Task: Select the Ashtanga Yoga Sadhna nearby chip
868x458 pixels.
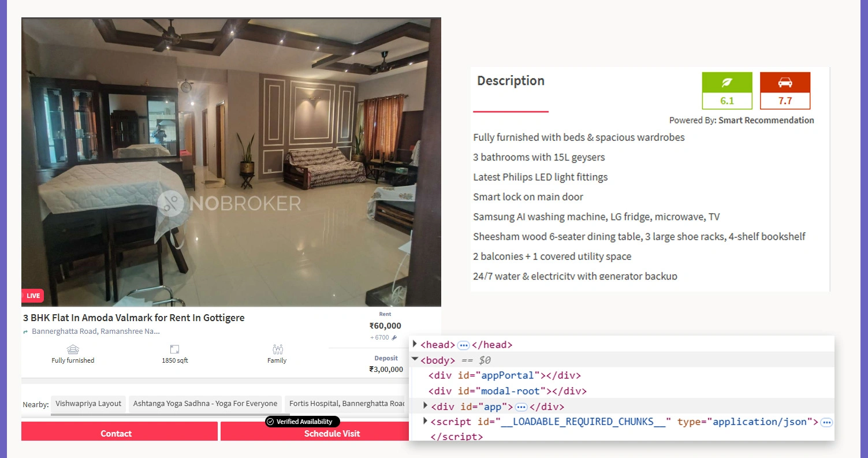Action: tap(205, 404)
